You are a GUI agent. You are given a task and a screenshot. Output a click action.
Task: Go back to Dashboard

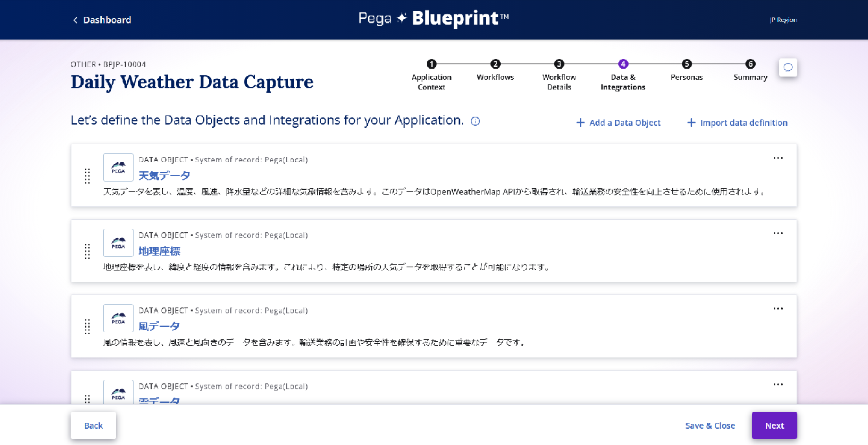tap(101, 20)
